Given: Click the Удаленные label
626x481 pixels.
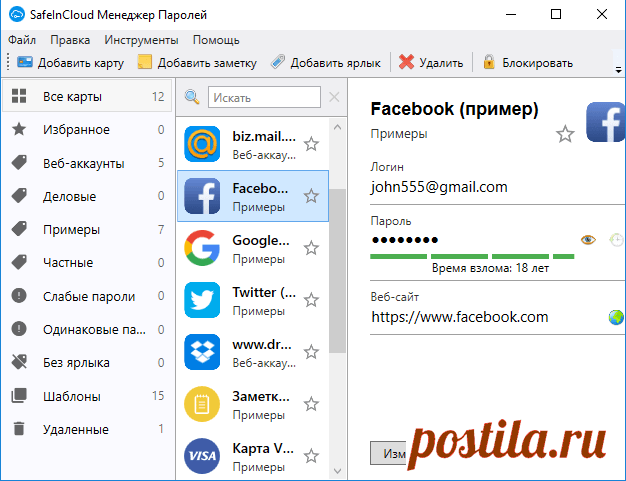Looking at the screenshot, I should [76, 430].
